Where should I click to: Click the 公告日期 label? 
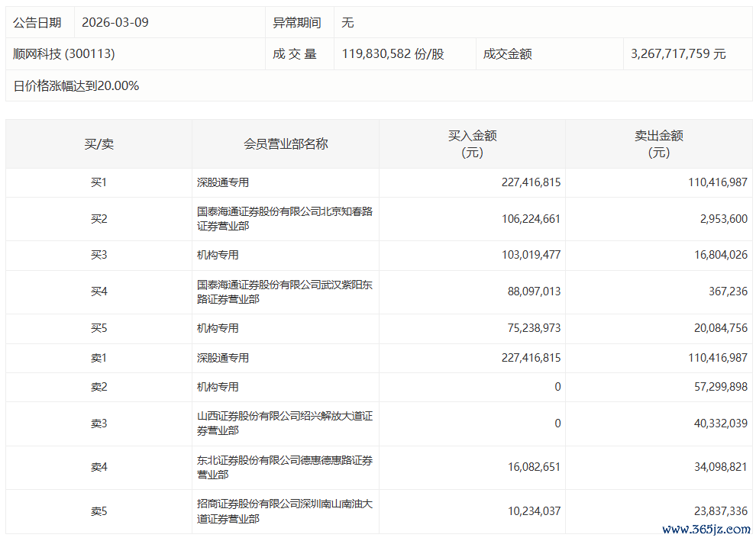point(37,23)
